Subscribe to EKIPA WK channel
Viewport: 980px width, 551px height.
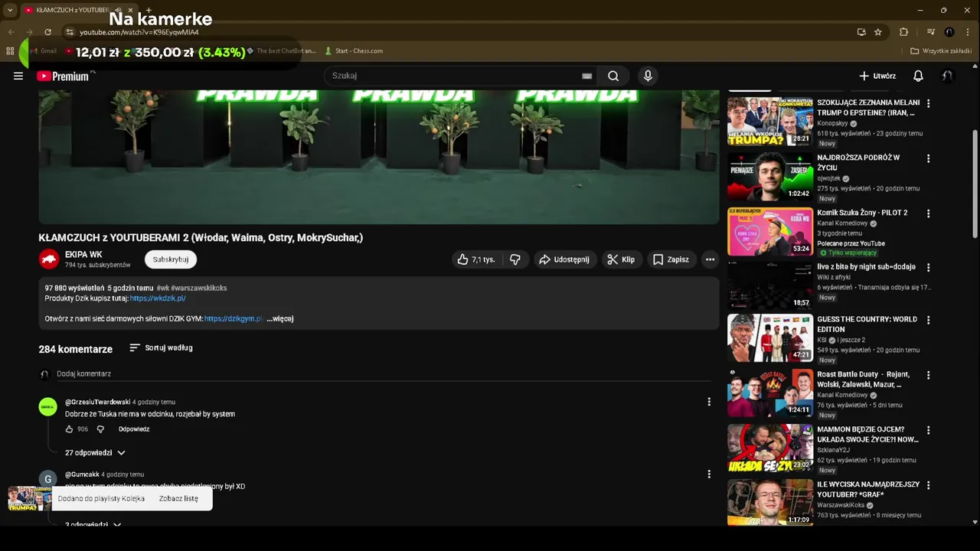(171, 259)
